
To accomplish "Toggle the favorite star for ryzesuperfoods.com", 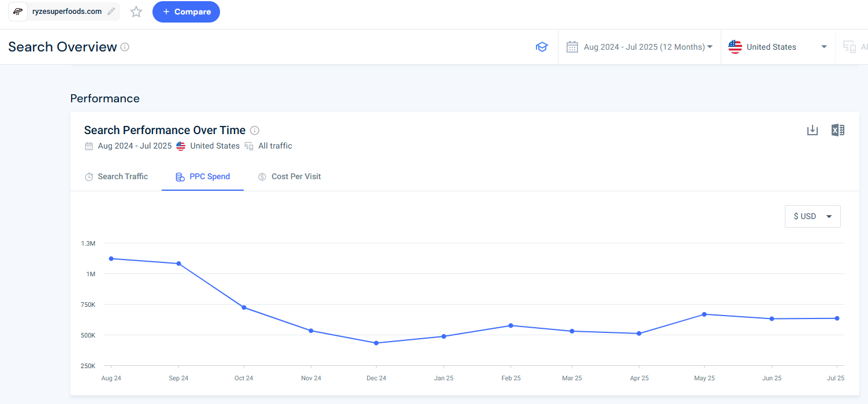I will click(x=136, y=11).
